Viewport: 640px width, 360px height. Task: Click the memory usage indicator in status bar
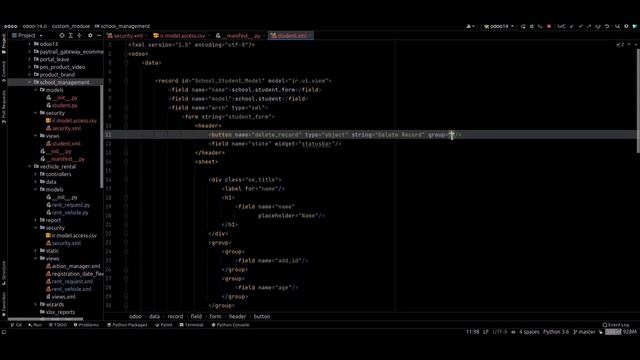621,332
